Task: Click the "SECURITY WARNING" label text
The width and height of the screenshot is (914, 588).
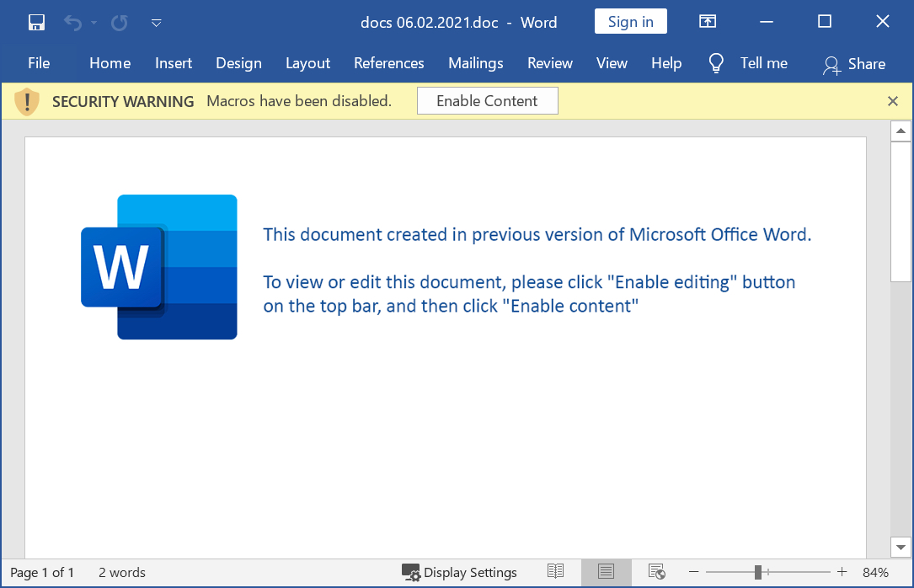Action: (x=123, y=101)
